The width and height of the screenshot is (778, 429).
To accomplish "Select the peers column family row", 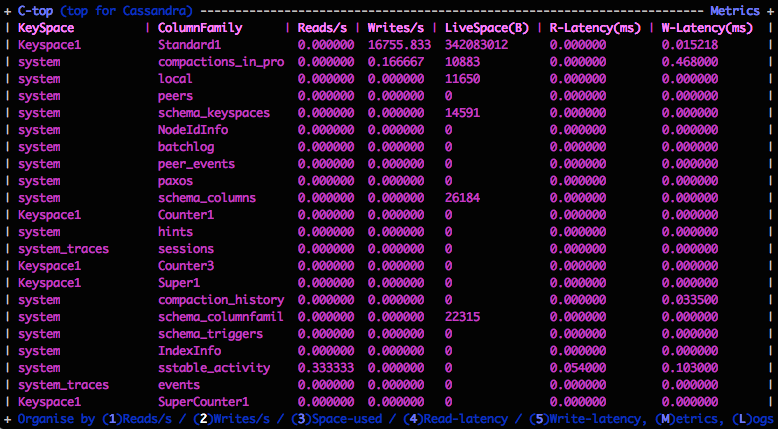I will (389, 96).
